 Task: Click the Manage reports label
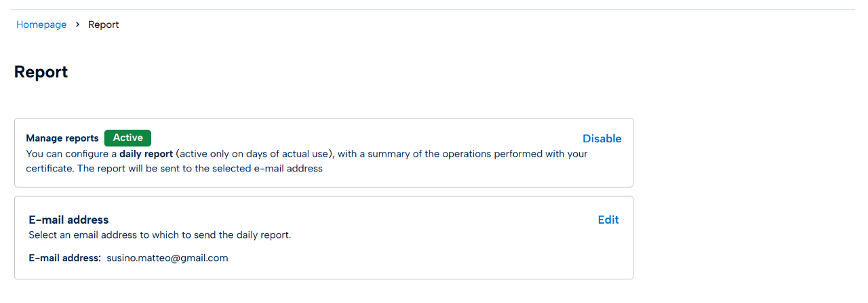pos(62,138)
